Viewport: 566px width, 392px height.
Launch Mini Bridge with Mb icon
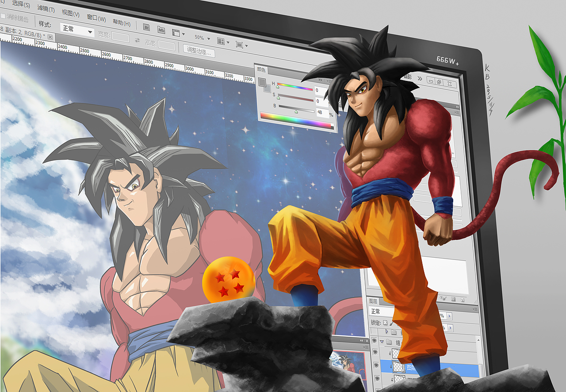161,30
